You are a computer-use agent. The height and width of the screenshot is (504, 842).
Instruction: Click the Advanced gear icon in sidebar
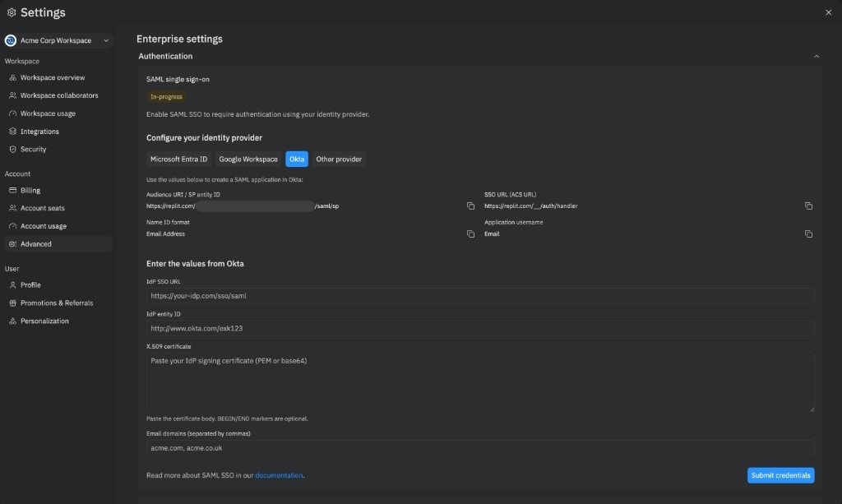coord(13,244)
